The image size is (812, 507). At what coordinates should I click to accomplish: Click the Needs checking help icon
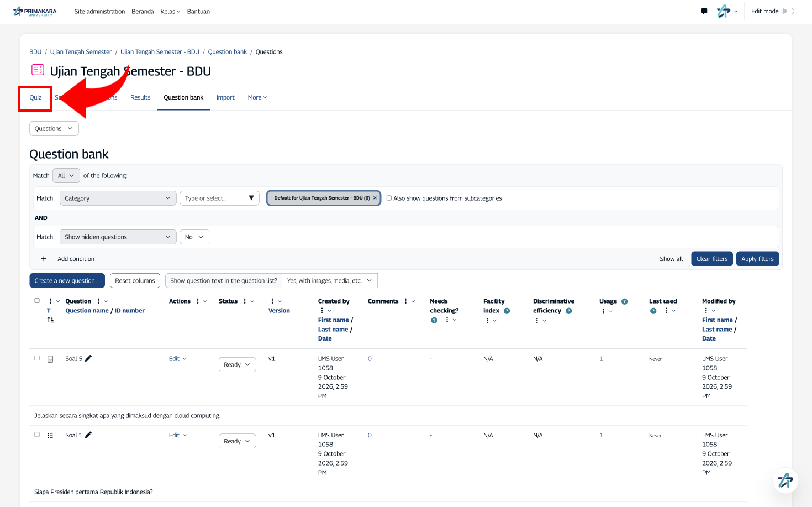click(x=434, y=320)
